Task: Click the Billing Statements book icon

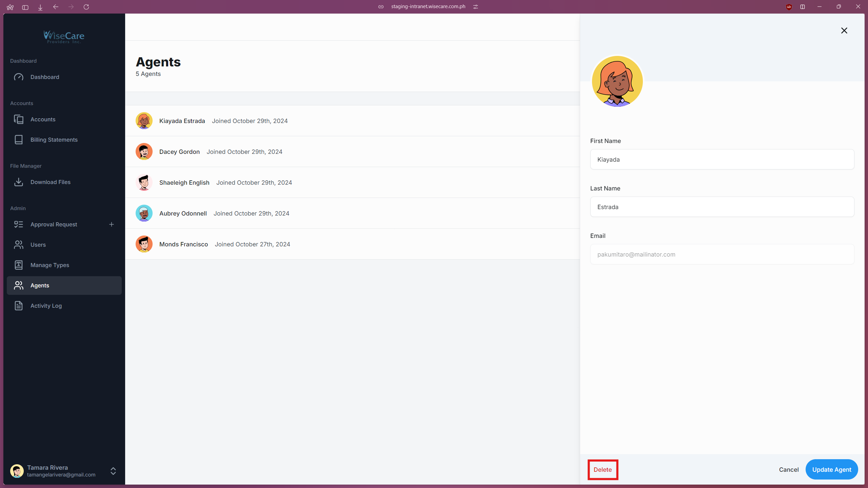Action: tap(19, 140)
